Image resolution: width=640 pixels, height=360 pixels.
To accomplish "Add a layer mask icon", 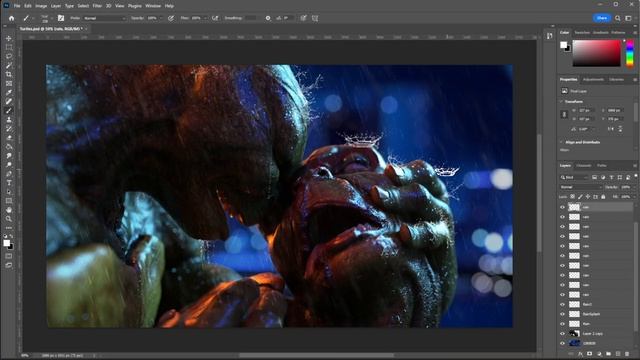I will (x=589, y=354).
